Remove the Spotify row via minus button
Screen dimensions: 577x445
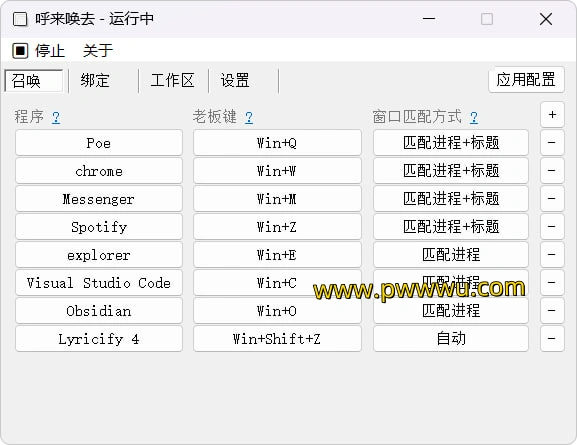tap(552, 226)
